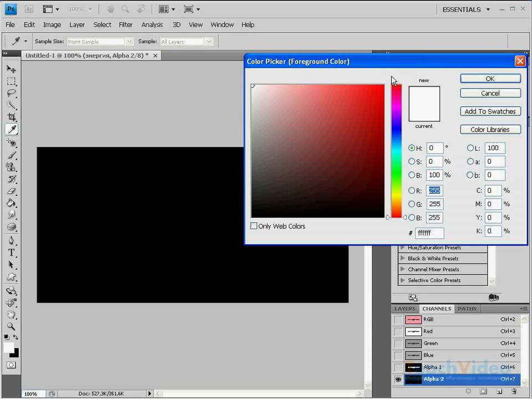The height and width of the screenshot is (399, 532).
Task: Show the RGB channel visibility box
Action: (x=398, y=320)
